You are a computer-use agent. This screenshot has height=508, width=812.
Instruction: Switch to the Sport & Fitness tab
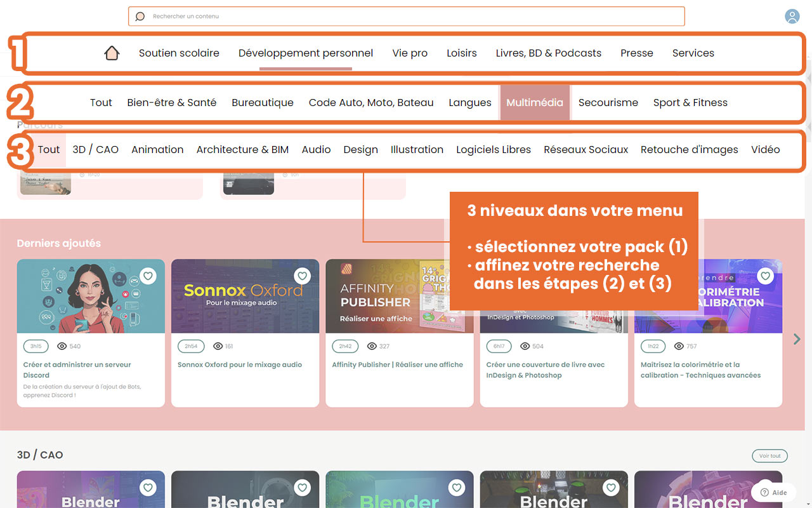point(690,102)
